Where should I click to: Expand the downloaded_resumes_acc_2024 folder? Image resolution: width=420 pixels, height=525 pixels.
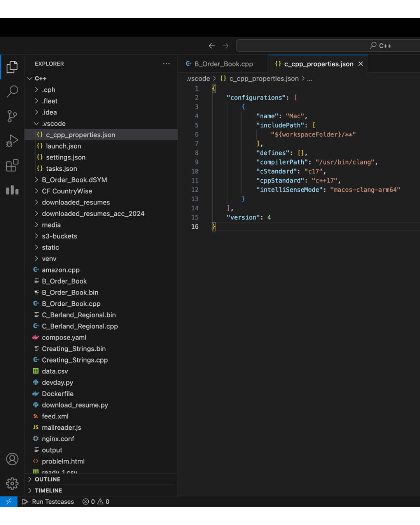coord(101,214)
